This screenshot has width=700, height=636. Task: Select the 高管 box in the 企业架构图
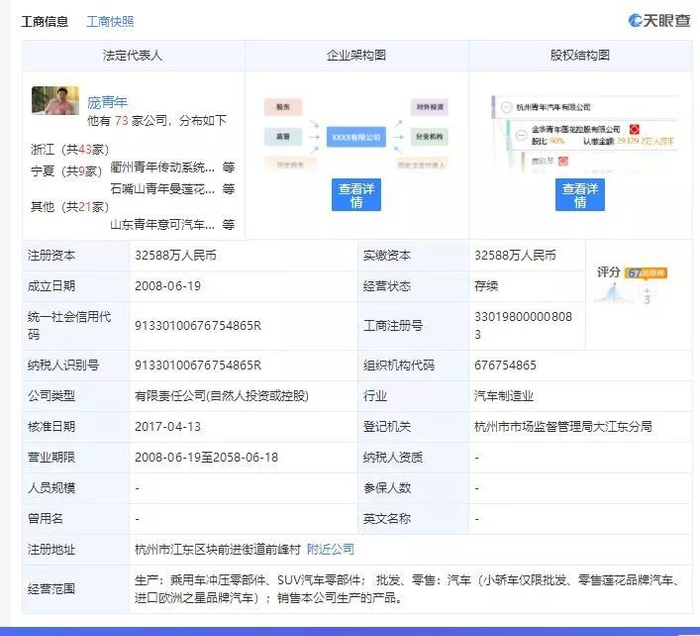coord(283,137)
